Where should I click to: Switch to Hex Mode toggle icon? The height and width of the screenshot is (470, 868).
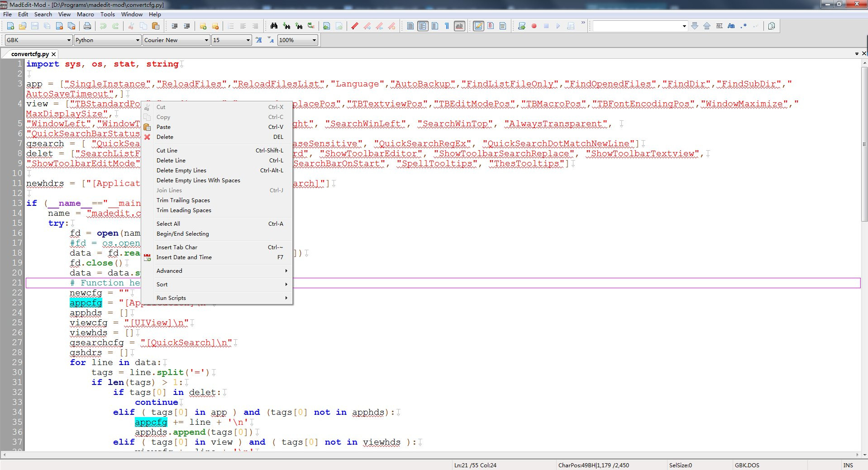503,26
